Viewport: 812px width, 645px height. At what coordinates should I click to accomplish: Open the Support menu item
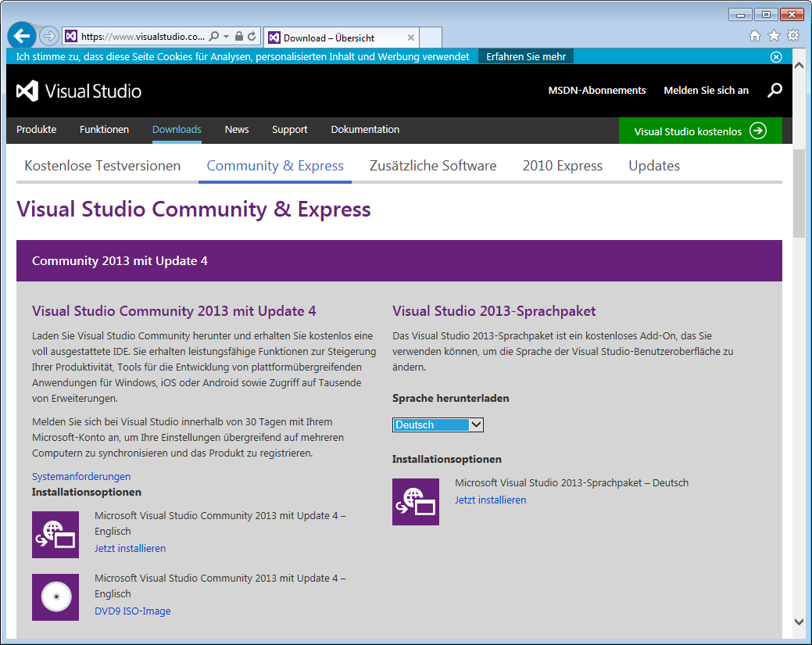[289, 130]
